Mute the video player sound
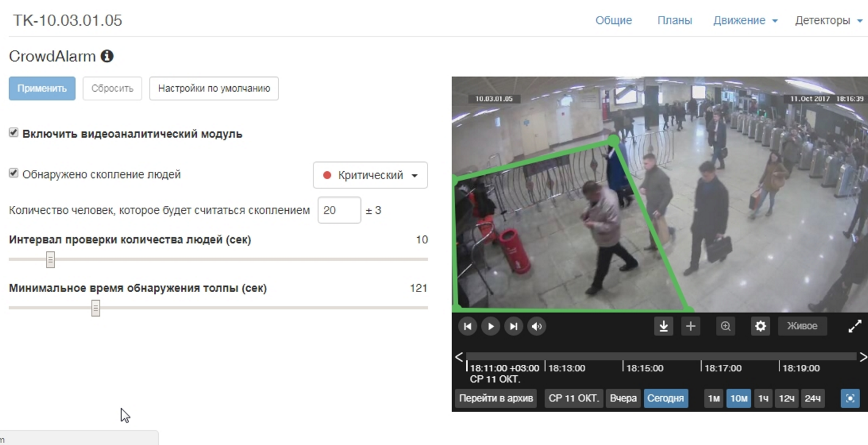This screenshot has width=868, height=445. 537,326
